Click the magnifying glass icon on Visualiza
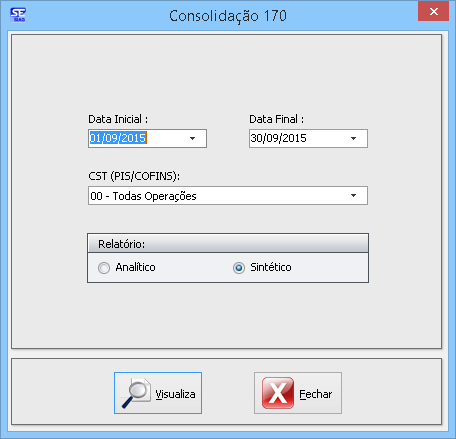The width and height of the screenshot is (456, 439). pos(136,393)
